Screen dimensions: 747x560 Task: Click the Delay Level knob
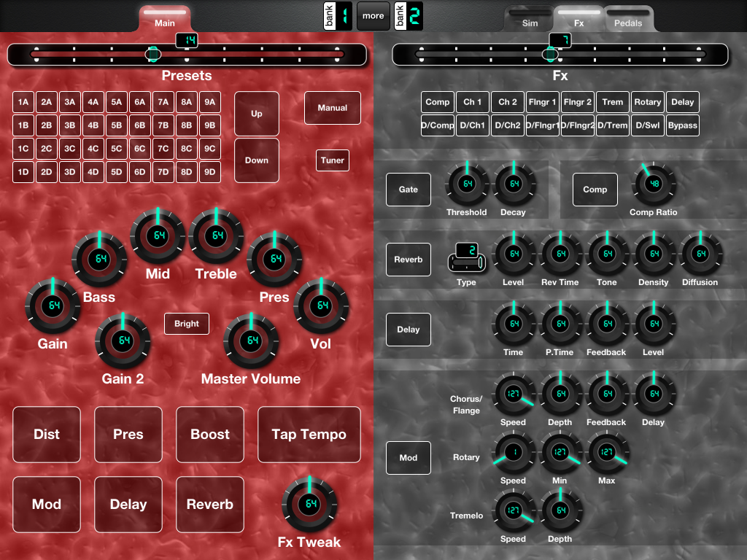(654, 324)
